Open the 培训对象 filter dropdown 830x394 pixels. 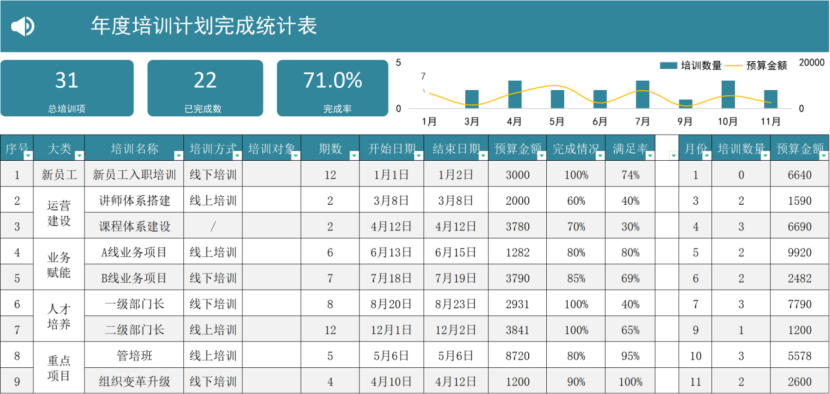[295, 155]
